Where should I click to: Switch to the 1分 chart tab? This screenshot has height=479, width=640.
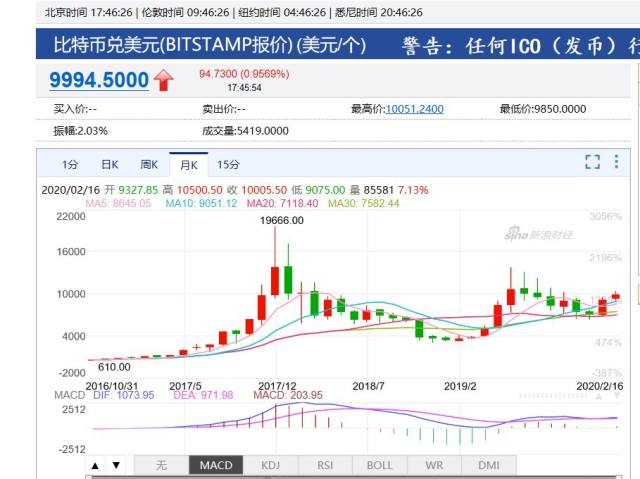pos(69,164)
